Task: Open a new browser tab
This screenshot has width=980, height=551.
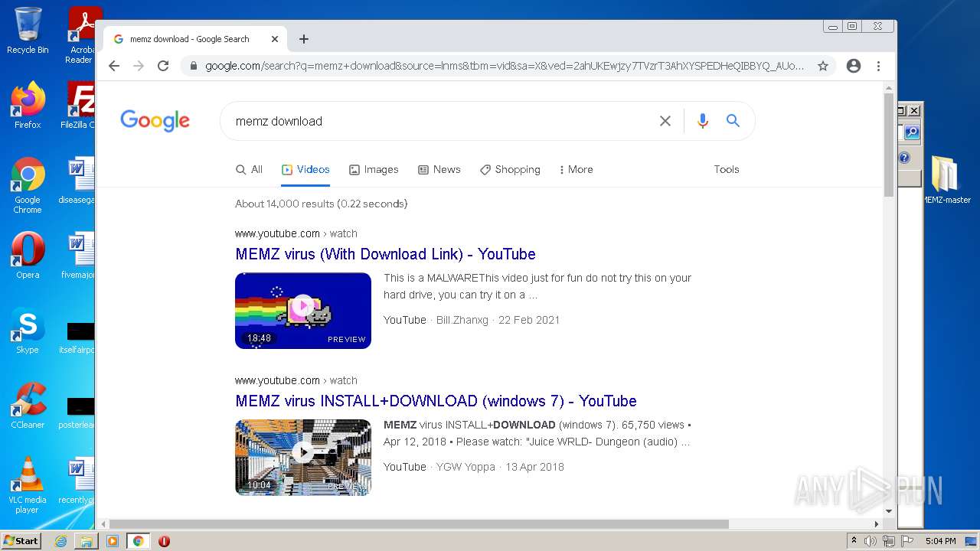Action: pyautogui.click(x=304, y=39)
